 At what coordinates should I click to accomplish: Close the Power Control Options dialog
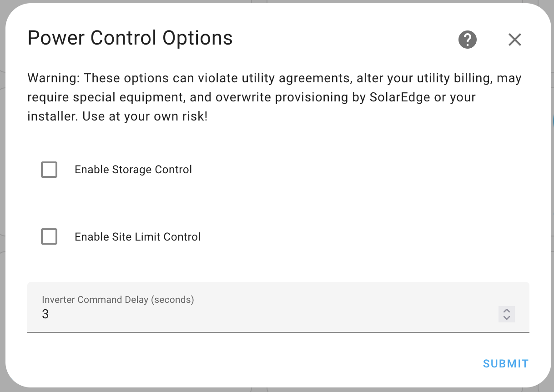pyautogui.click(x=514, y=40)
